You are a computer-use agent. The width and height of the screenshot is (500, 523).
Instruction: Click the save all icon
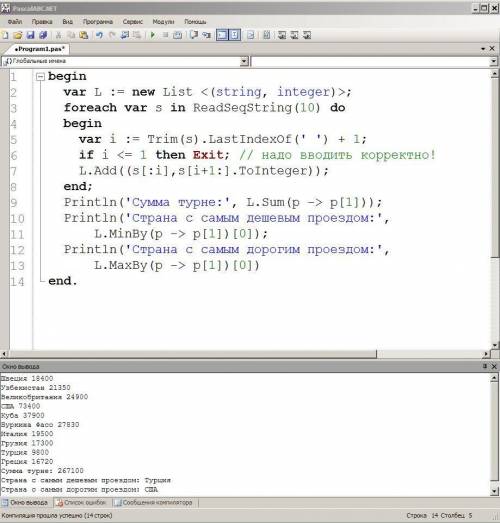pyautogui.click(x=43, y=35)
